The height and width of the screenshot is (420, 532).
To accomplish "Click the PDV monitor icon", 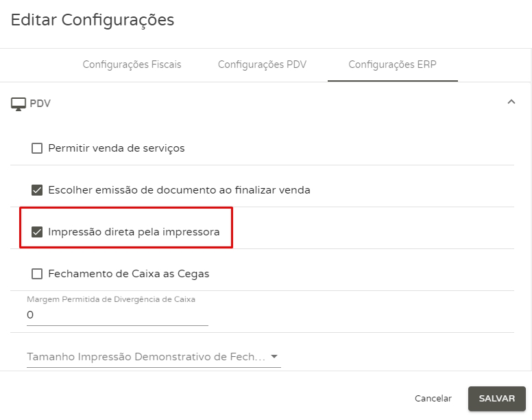I will click(x=19, y=104).
